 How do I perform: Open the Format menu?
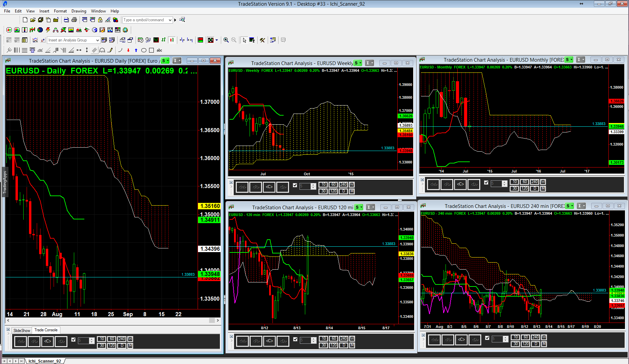pyautogui.click(x=60, y=11)
